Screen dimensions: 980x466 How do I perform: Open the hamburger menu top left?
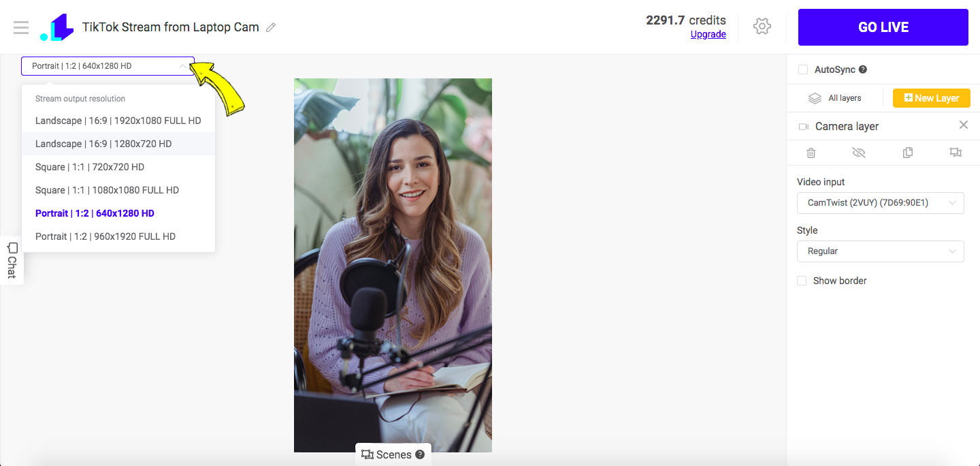(x=21, y=27)
